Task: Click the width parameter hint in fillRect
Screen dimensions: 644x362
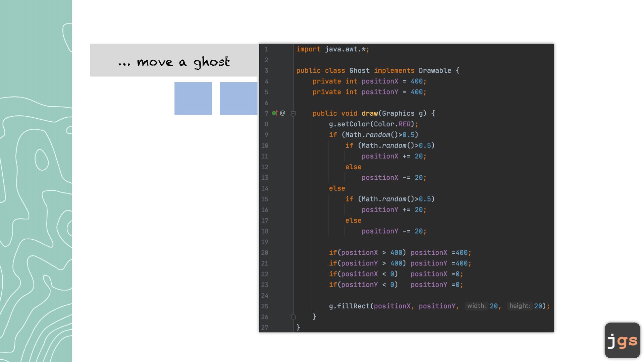Action: click(476, 306)
